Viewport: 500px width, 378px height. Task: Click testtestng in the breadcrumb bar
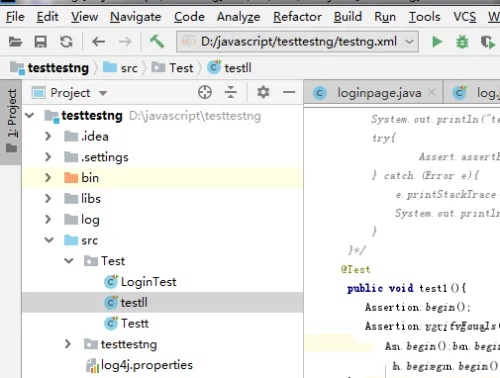click(49, 68)
